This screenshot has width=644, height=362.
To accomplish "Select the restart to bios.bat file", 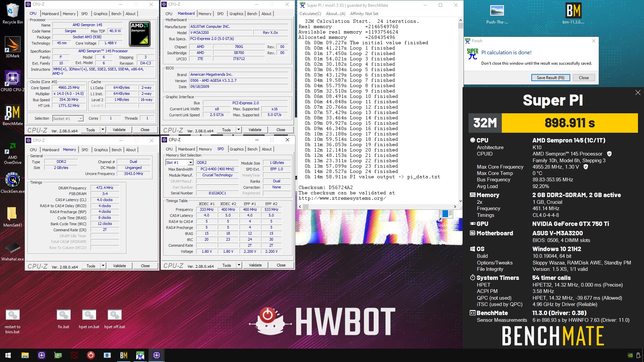I will 12,321.
